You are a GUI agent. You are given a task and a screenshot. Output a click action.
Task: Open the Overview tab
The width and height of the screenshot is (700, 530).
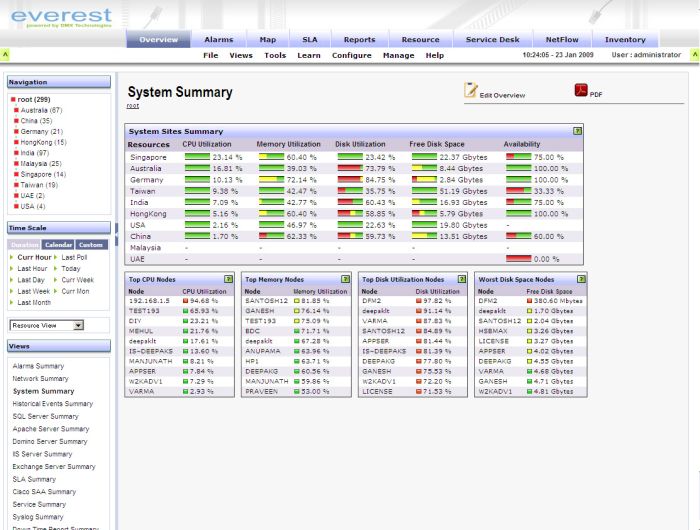tap(158, 39)
